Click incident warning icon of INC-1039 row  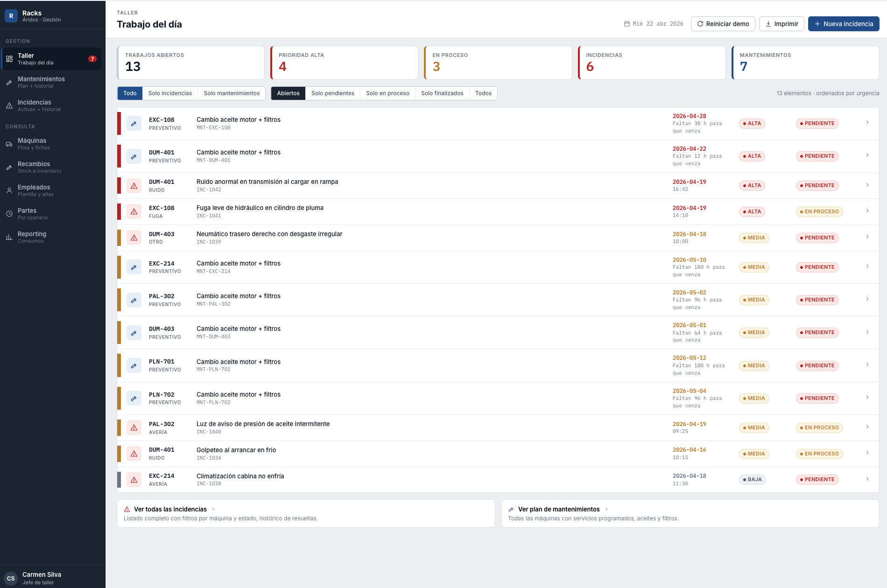[134, 238]
